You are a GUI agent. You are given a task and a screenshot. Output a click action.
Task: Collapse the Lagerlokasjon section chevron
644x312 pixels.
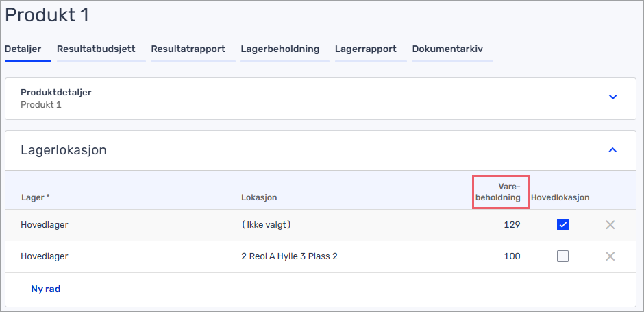coord(612,149)
